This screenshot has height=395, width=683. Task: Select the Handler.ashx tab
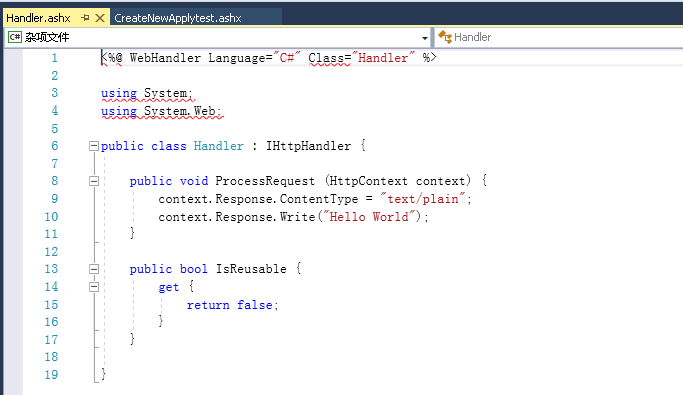pyautogui.click(x=38, y=18)
